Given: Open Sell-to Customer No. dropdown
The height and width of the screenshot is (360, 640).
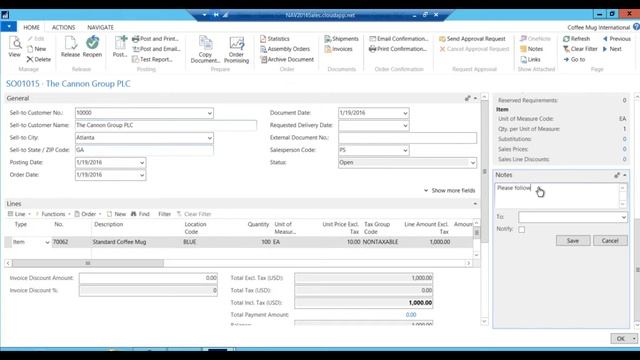Looking at the screenshot, I should click(x=209, y=113).
